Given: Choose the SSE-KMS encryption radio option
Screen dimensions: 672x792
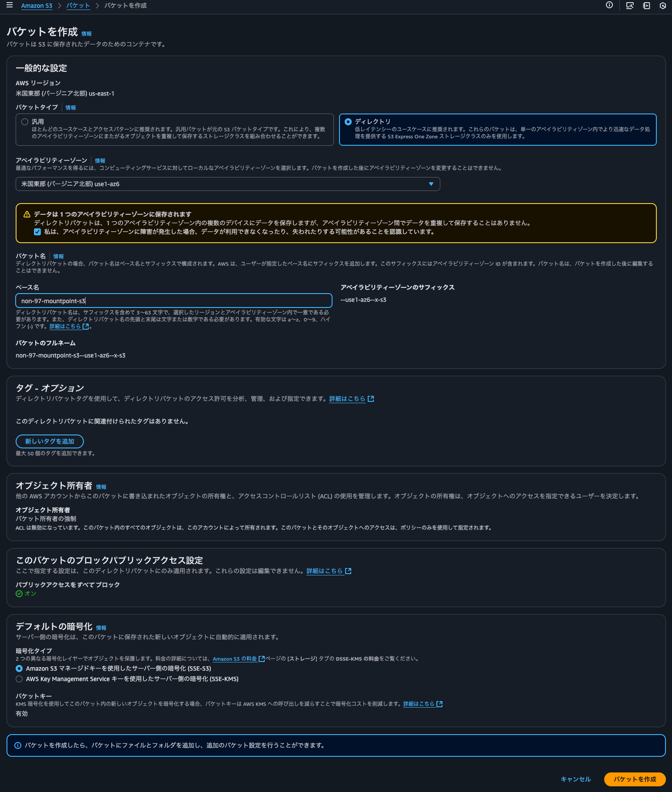Looking at the screenshot, I should (19, 679).
